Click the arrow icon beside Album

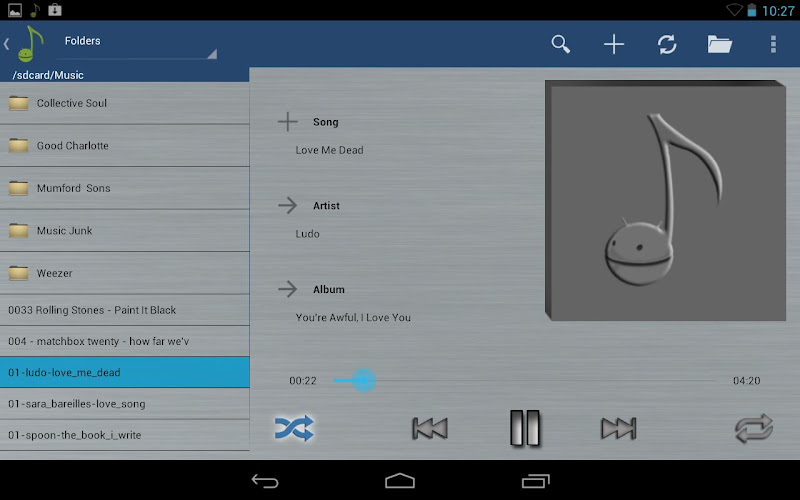click(x=287, y=289)
